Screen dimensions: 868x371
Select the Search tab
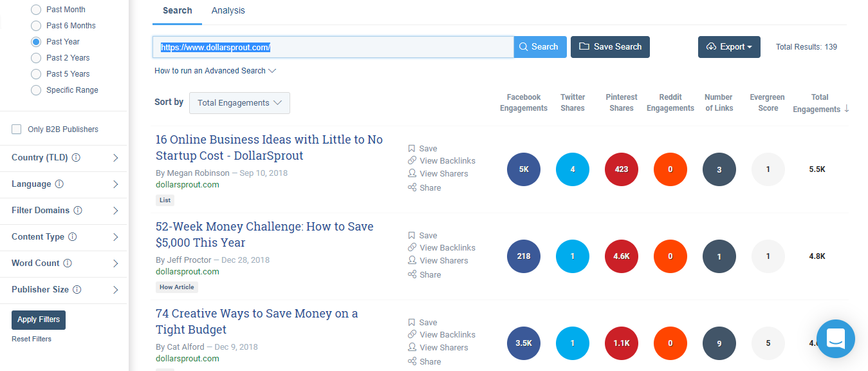click(x=177, y=10)
